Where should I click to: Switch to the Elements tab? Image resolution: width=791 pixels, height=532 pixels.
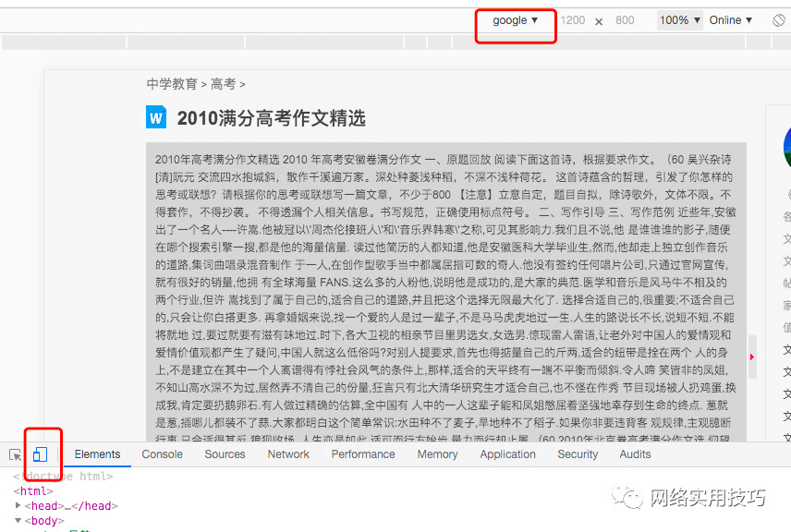97,454
